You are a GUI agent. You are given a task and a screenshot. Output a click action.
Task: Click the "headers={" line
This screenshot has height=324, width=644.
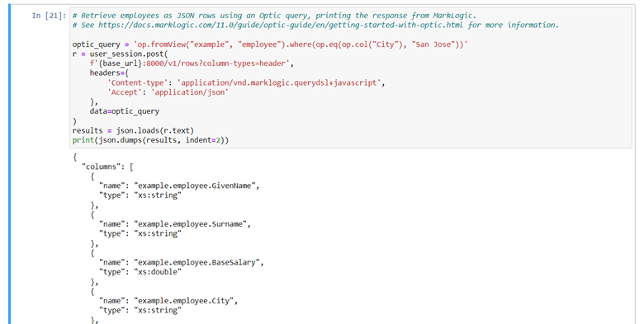tap(109, 73)
